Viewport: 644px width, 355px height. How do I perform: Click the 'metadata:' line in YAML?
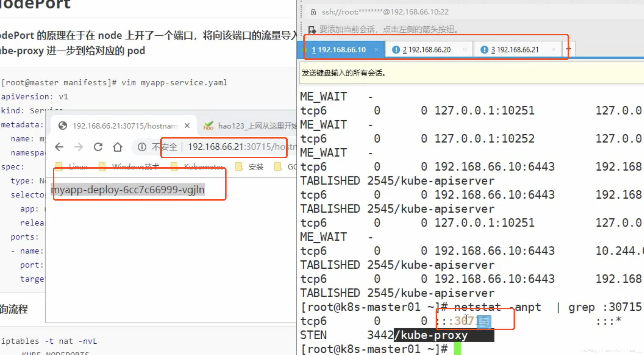click(22, 125)
